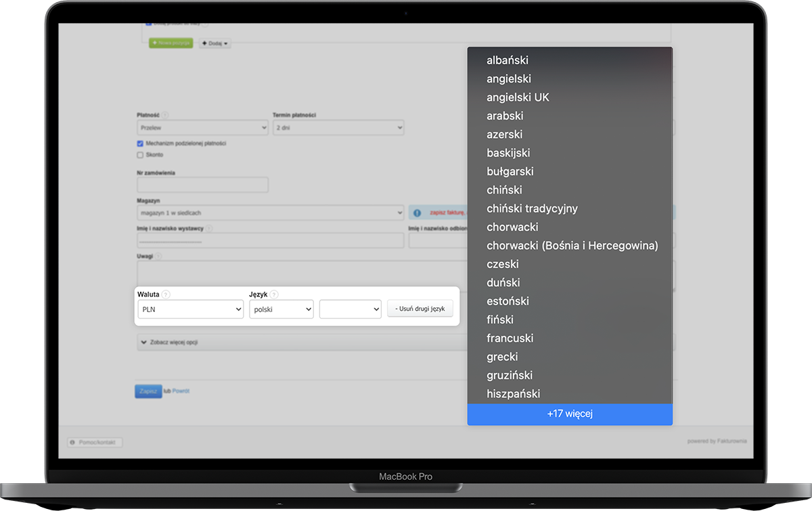The height and width of the screenshot is (511, 812).
Task: Click the blue info icon in the alert
Action: [418, 213]
